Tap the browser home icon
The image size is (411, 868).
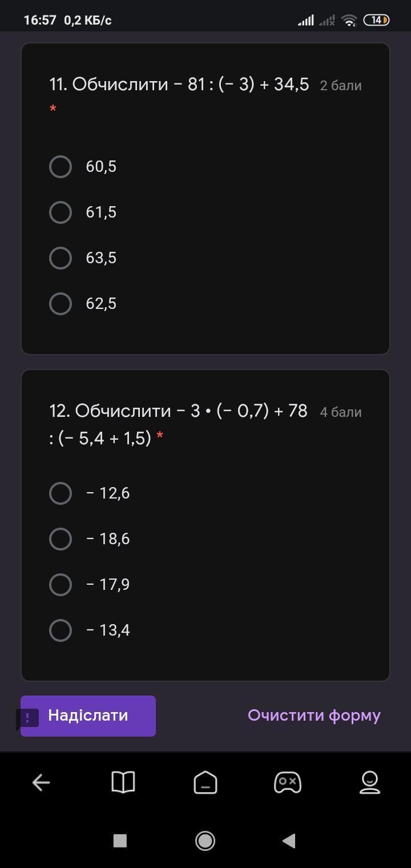pos(205,782)
